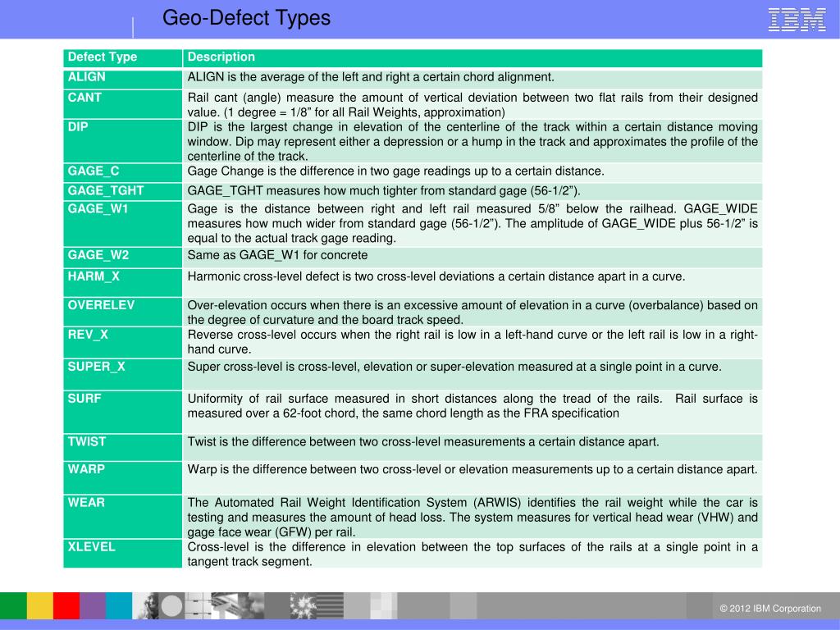
Task: Select the OVERELEV defect type cell
Action: pos(123,312)
